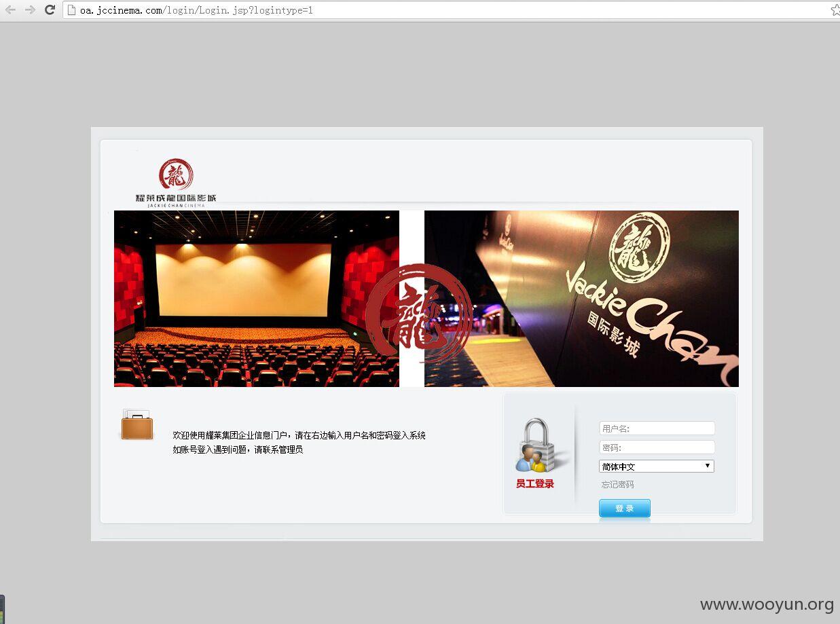840x624 pixels.
Task: Click the browser back arrow
Action: point(10,10)
